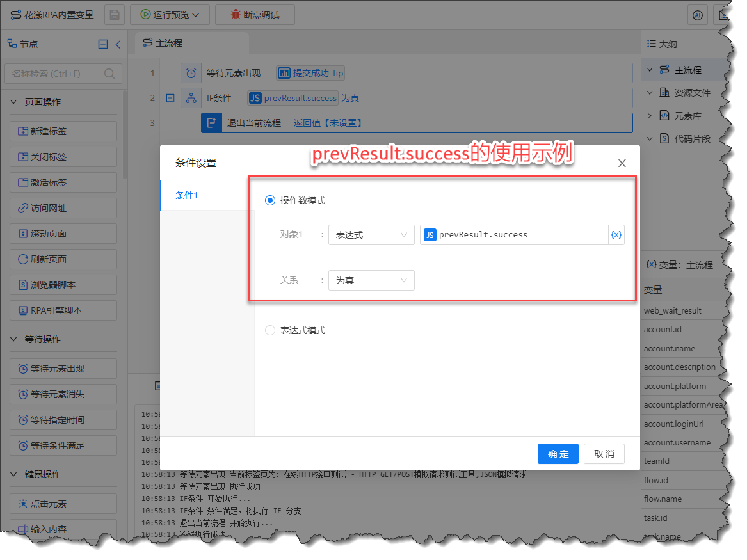Select the 操作数模式 radio button
Viewport: 747px width, 560px height.
click(270, 200)
